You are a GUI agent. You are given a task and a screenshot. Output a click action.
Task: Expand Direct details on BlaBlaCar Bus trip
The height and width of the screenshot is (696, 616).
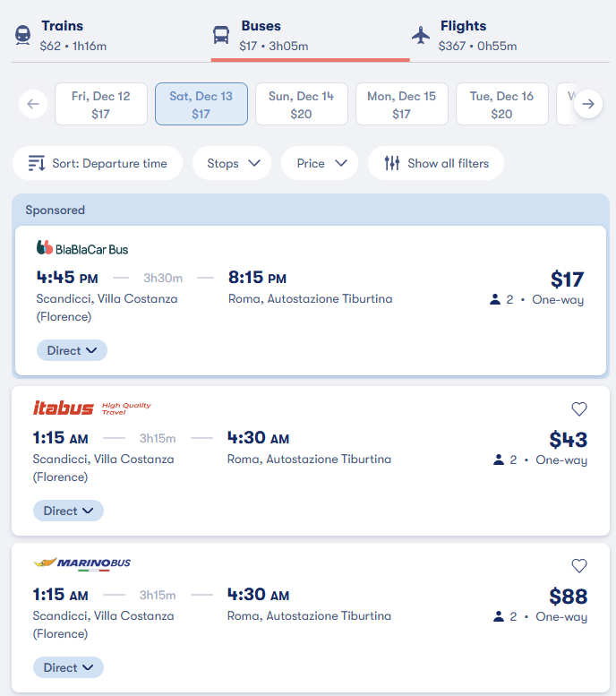coord(72,350)
